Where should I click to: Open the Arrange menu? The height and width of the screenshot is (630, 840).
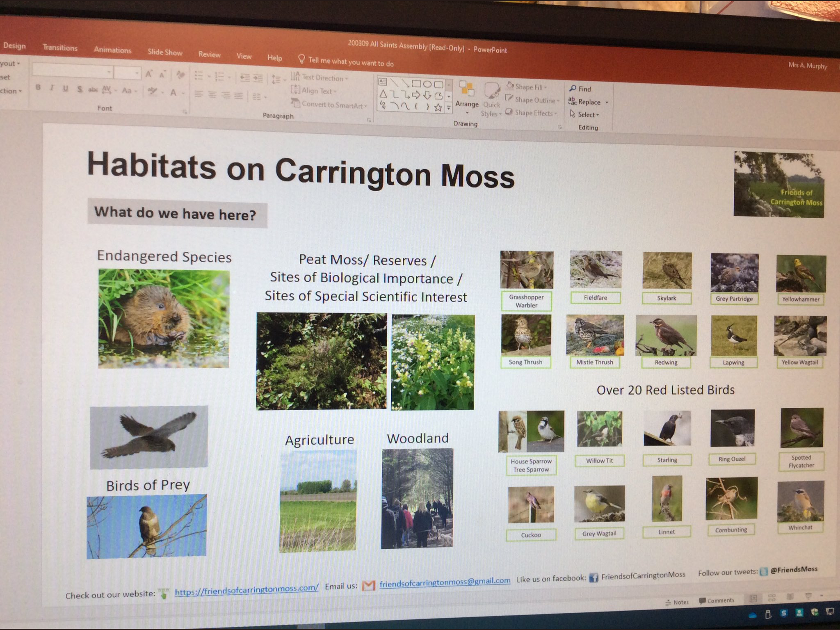click(x=467, y=97)
